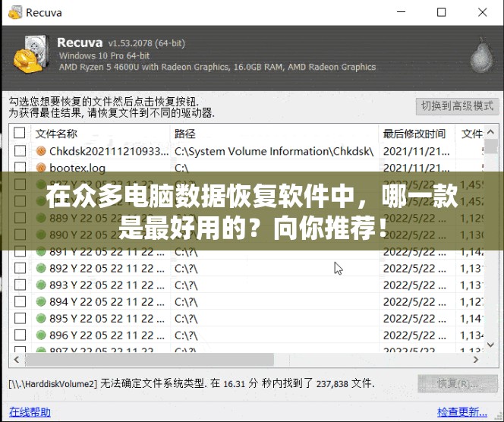Sort by 文件名称 column header

tap(101, 134)
